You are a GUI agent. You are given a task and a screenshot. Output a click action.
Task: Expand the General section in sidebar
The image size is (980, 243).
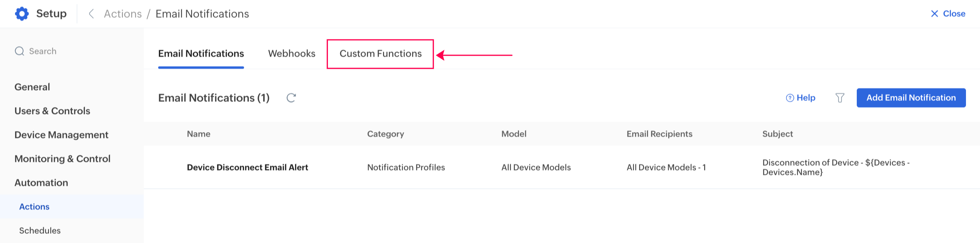(32, 87)
